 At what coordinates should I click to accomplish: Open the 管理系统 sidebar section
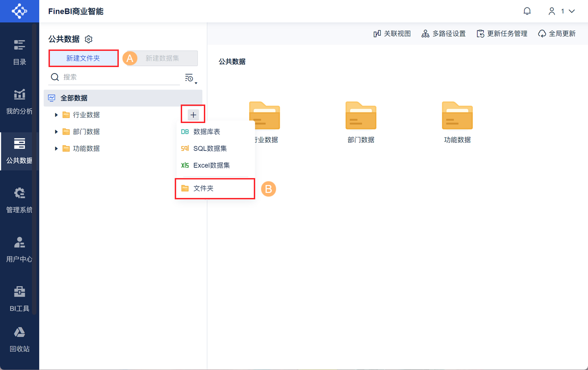pyautogui.click(x=19, y=200)
